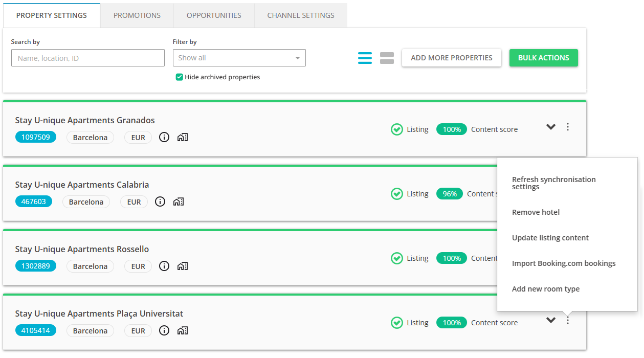Image resolution: width=644 pixels, height=358 pixels.
Task: Switch to the Channel Settings tab
Action: tap(301, 15)
